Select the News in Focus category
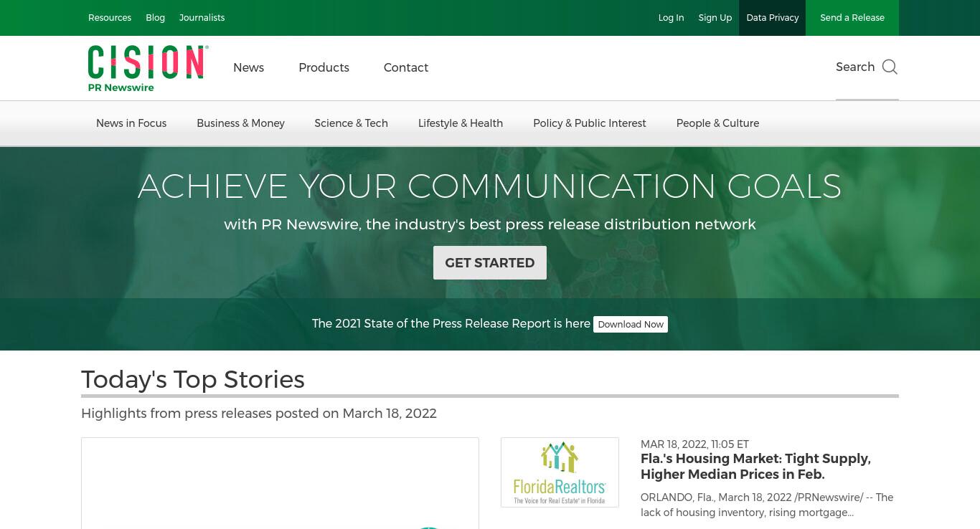Viewport: 980px width, 529px height. coord(131,123)
